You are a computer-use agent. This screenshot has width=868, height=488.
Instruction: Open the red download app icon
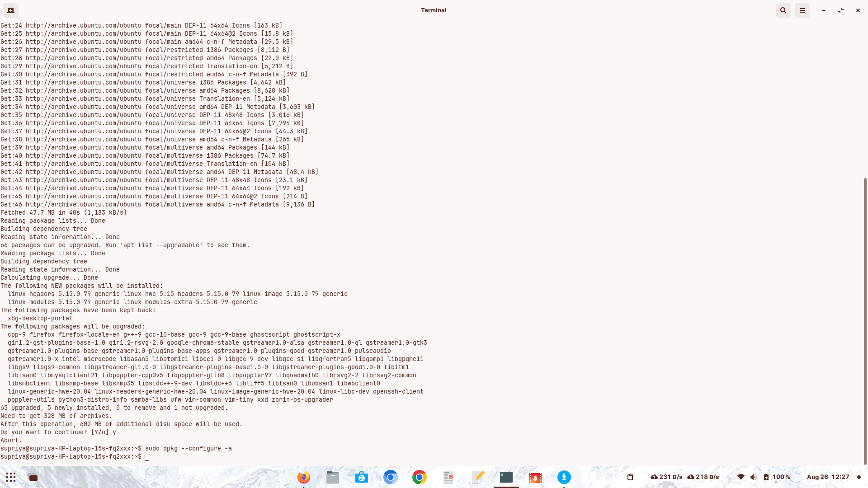point(535,477)
